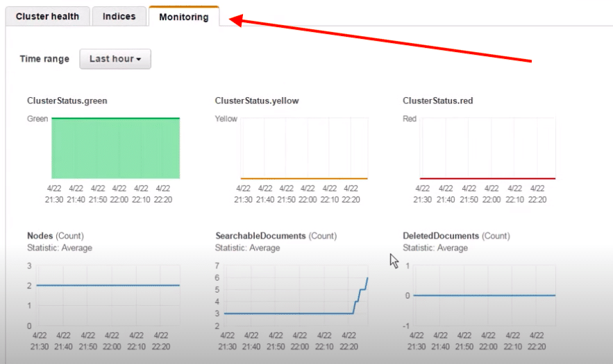The width and height of the screenshot is (613, 364).
Task: Open the Last hour time range dropdown
Action: click(x=115, y=59)
